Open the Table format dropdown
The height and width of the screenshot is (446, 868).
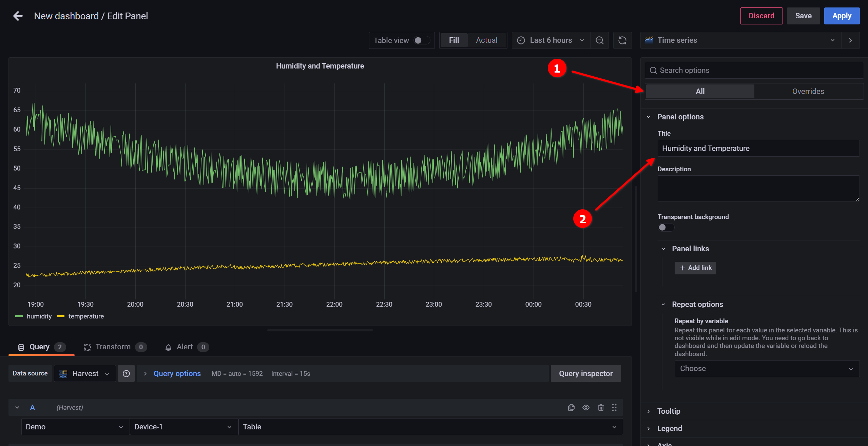click(x=430, y=427)
